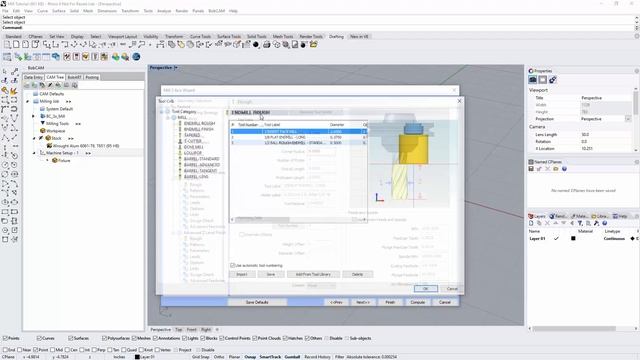
Task: Click the save icon in Named CPlanes panel
Action: click(x=531, y=169)
